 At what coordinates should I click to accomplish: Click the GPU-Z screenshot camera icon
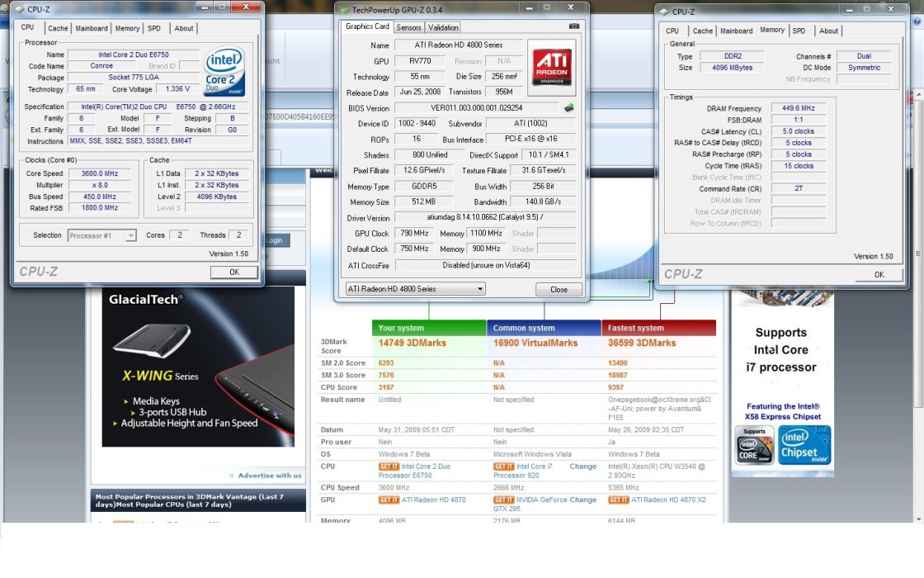point(573,26)
